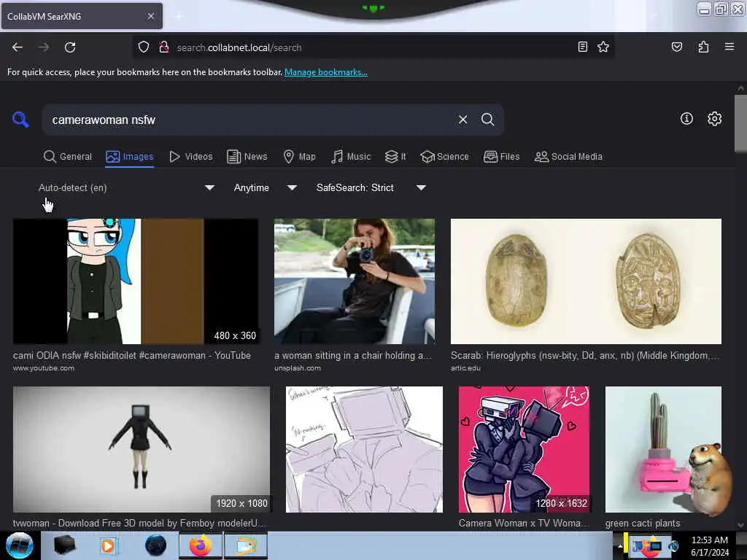Viewport: 747px width, 560px height.
Task: Click the Firefox taskbar icon
Action: 201,545
